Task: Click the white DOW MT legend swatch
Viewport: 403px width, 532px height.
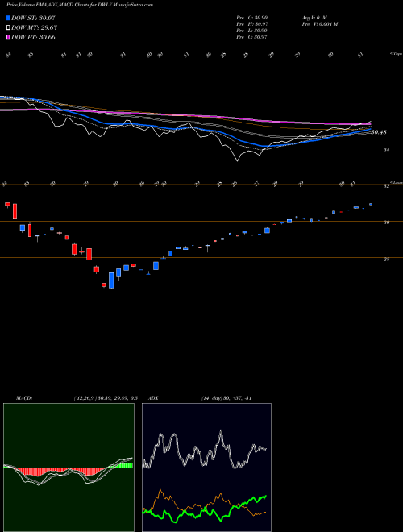Action: [8, 28]
